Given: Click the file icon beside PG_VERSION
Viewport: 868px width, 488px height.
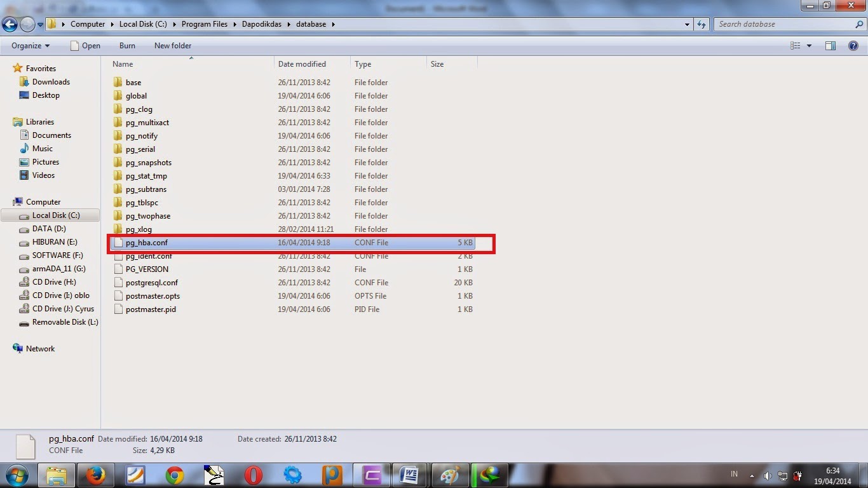Looking at the screenshot, I should [118, 269].
